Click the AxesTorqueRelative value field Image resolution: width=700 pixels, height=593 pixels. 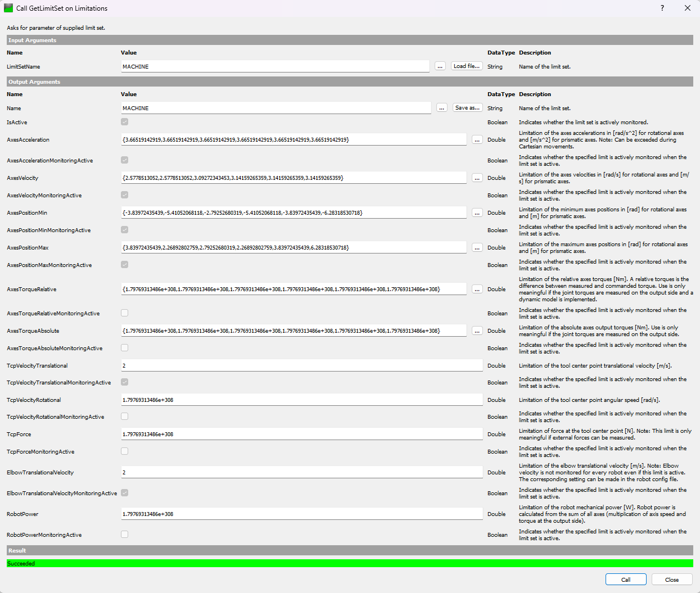[x=294, y=289]
